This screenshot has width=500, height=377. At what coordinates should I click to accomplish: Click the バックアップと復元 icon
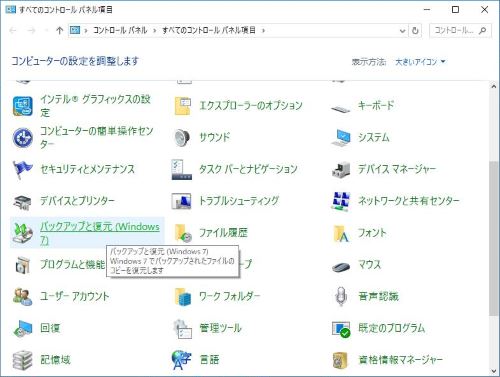point(22,233)
